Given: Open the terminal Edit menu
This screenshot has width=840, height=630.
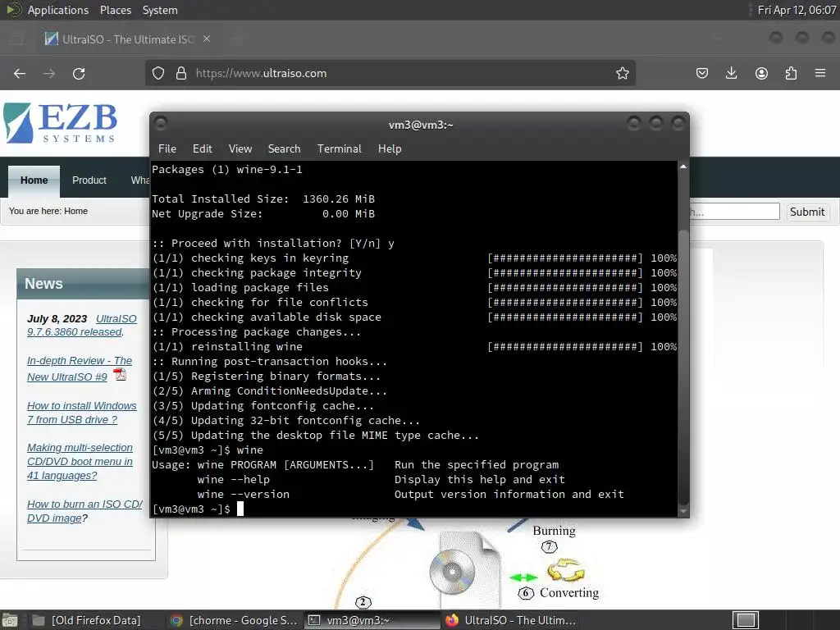Looking at the screenshot, I should (203, 149).
